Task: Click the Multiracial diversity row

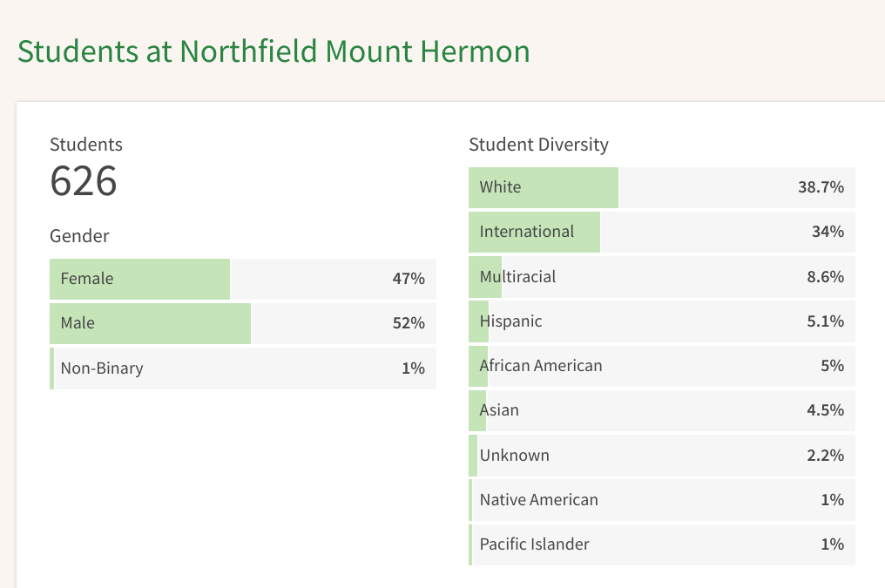Action: [661, 277]
